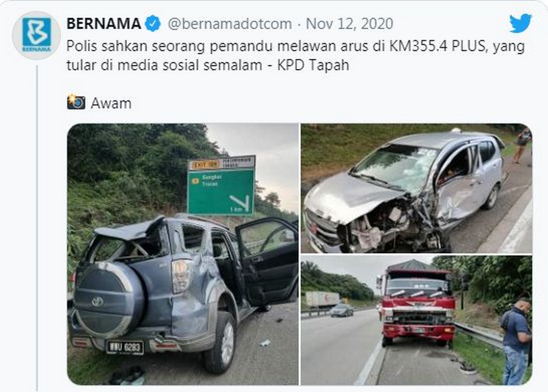This screenshot has height=392, width=548.
Task: Click the Nov 12, 2020 timestamp
Action: (349, 24)
